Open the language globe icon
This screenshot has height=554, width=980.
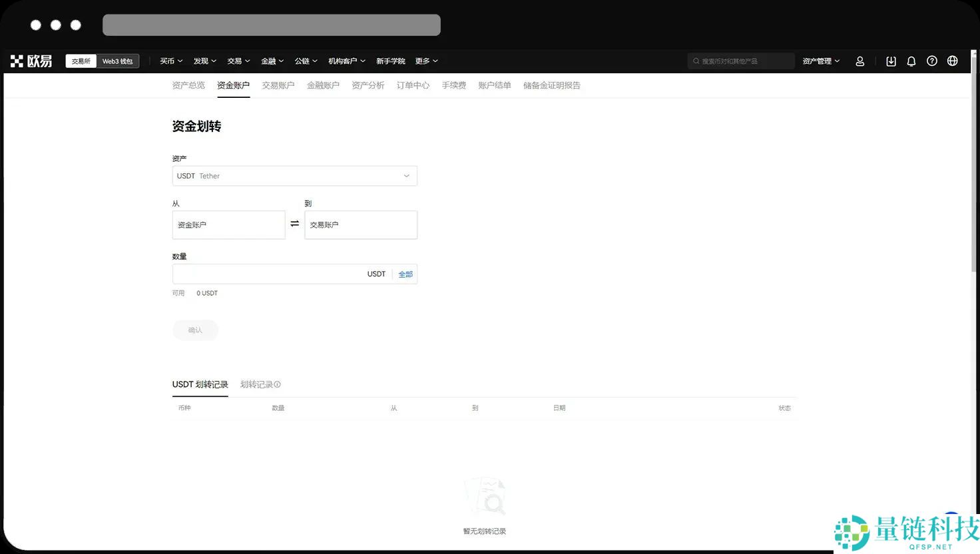click(952, 61)
